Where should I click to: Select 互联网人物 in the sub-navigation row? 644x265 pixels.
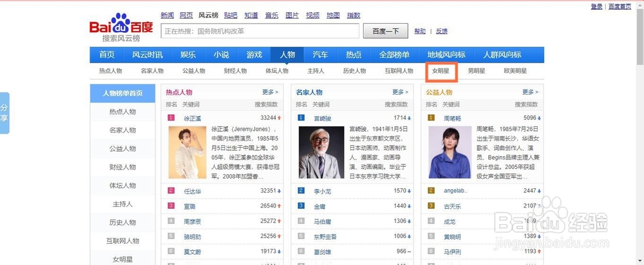[x=399, y=71]
